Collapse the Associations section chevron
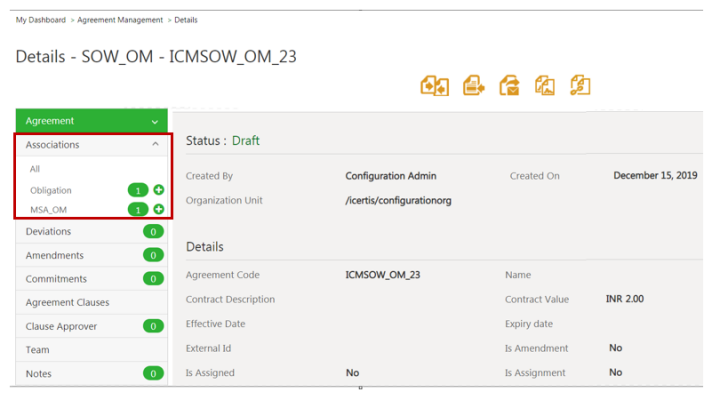 (x=154, y=145)
